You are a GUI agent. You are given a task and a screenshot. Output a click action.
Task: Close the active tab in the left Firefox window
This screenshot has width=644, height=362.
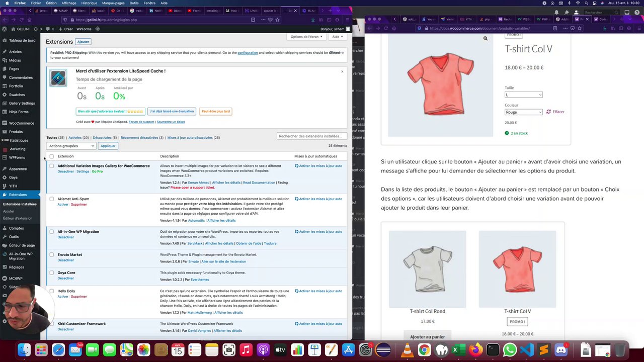tap(295, 11)
